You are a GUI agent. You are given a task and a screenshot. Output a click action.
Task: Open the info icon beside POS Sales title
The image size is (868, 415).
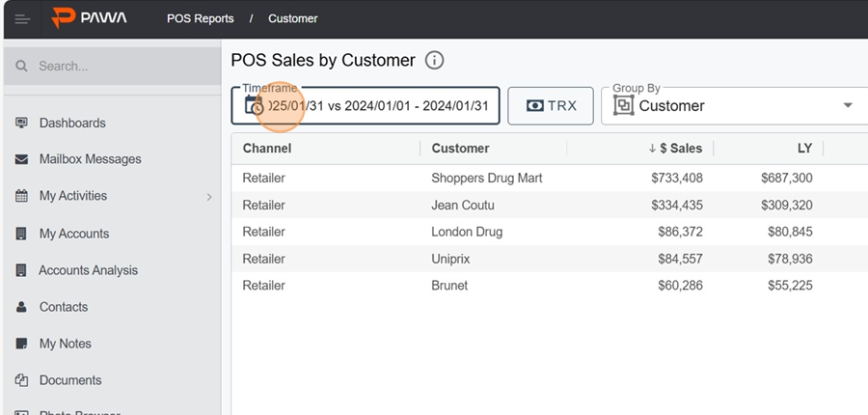click(434, 61)
